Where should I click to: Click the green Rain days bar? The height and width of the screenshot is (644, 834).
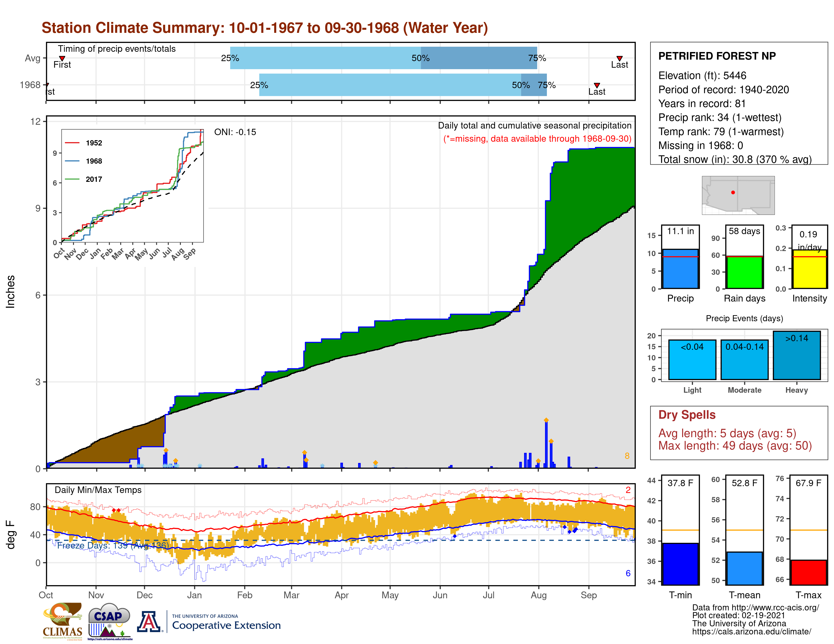(744, 273)
